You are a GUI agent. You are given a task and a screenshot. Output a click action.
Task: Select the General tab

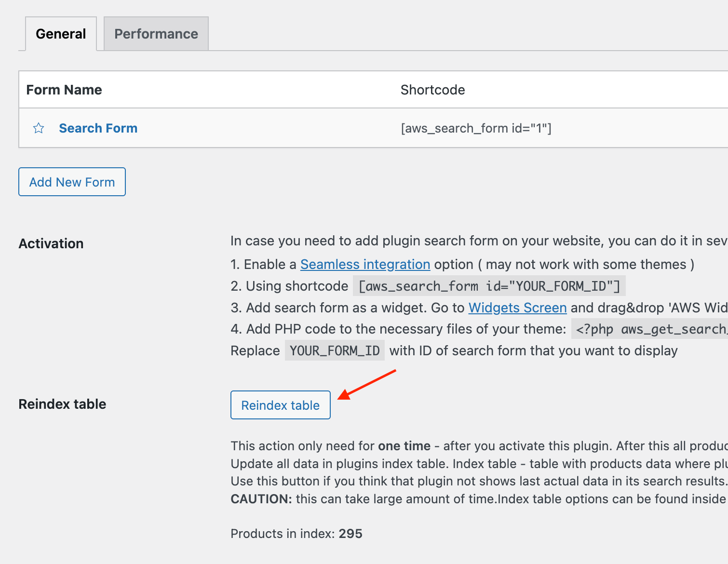[61, 34]
